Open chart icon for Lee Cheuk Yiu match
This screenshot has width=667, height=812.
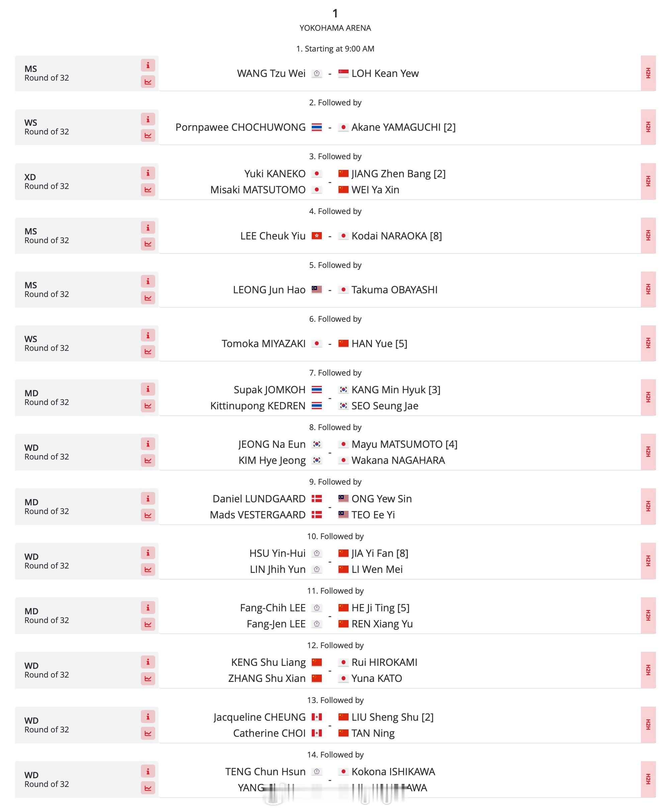(x=148, y=244)
